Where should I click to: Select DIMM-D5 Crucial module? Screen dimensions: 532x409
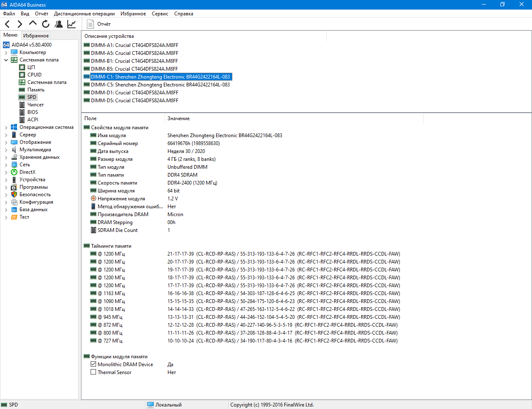click(135, 101)
